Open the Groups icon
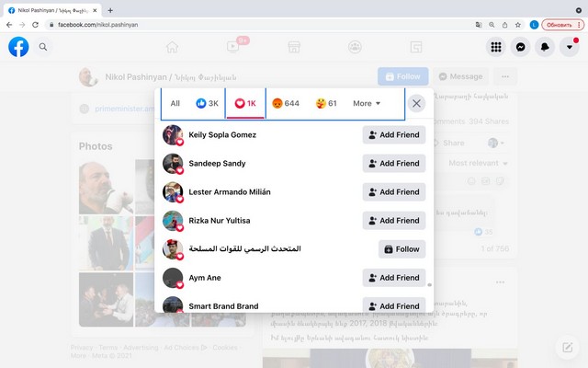Image resolution: width=588 pixels, height=368 pixels. click(355, 47)
